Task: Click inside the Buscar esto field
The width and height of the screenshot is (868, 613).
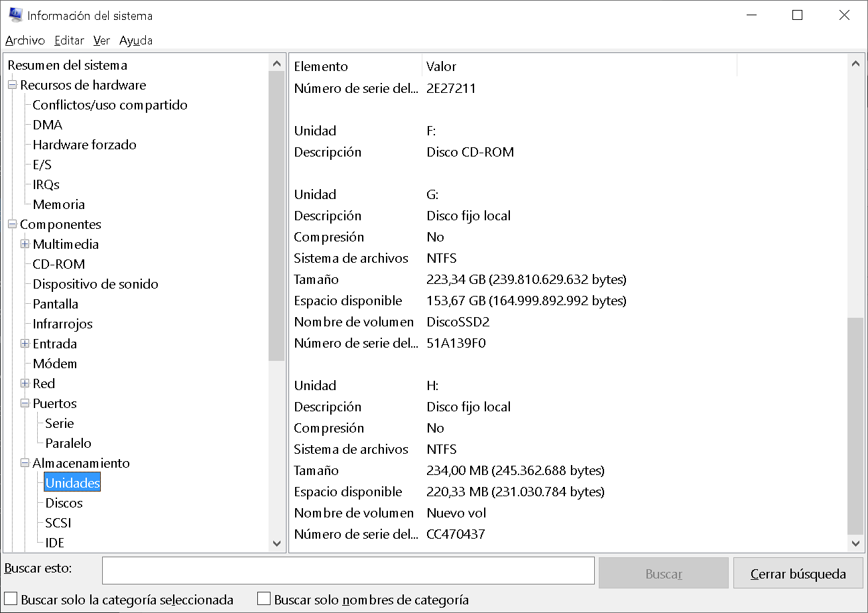Action: point(348,571)
